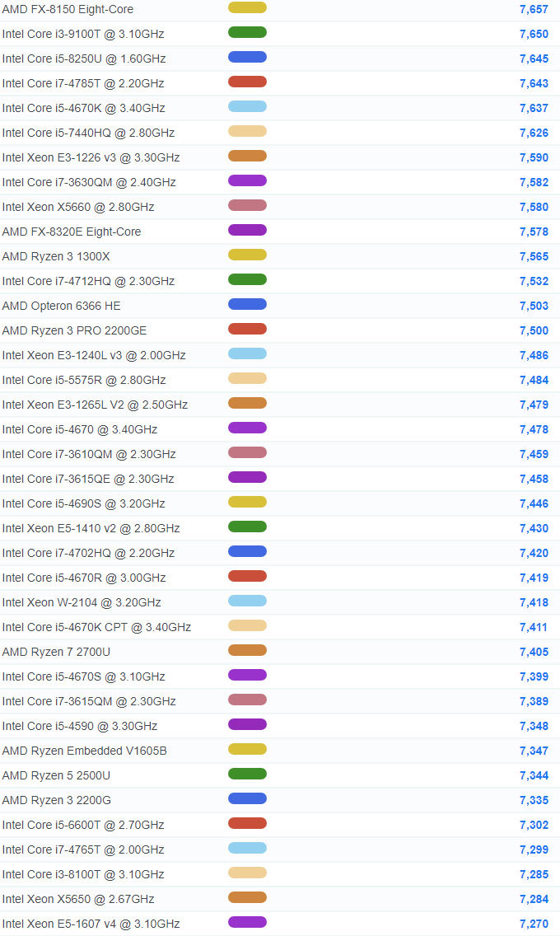Open Intel Core i7-4785T @ 2.20GHz link

coord(83,83)
